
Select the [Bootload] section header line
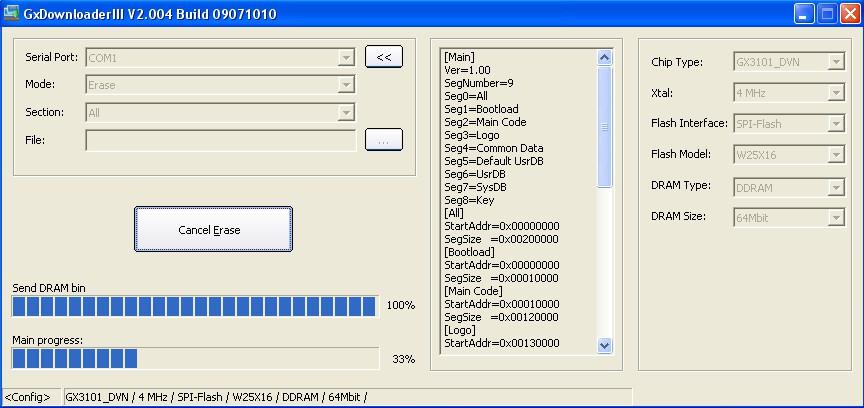pyautogui.click(x=469, y=252)
